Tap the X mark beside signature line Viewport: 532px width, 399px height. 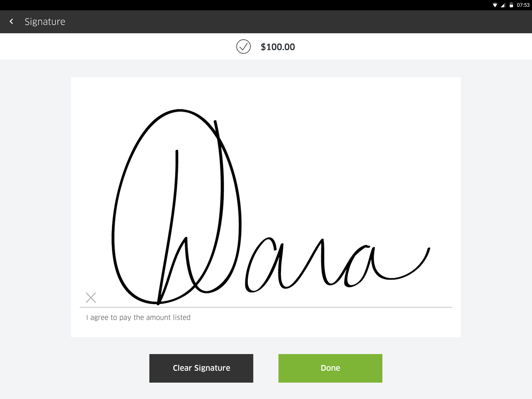point(91,298)
